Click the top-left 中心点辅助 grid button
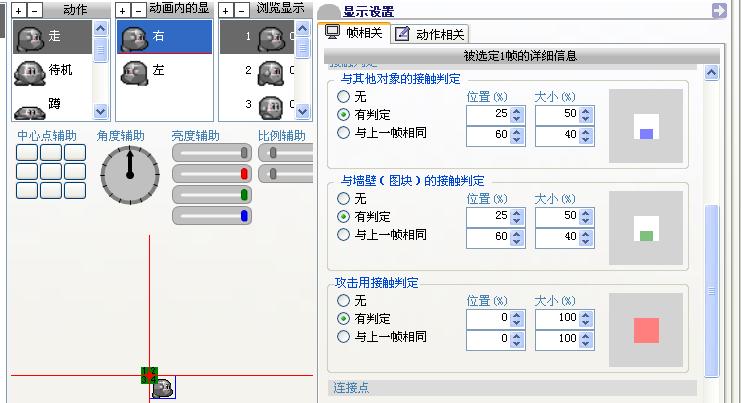Viewport: 741px width, 403px height. [x=27, y=153]
